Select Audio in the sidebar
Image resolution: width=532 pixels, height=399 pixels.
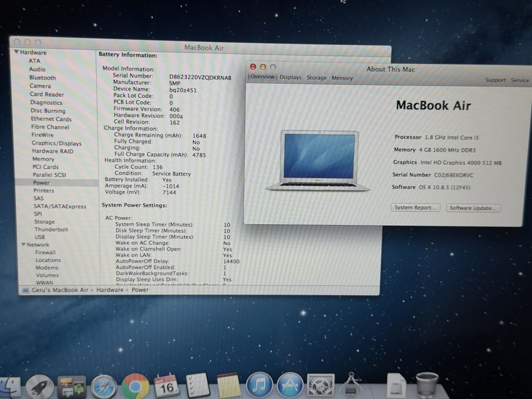(37, 69)
